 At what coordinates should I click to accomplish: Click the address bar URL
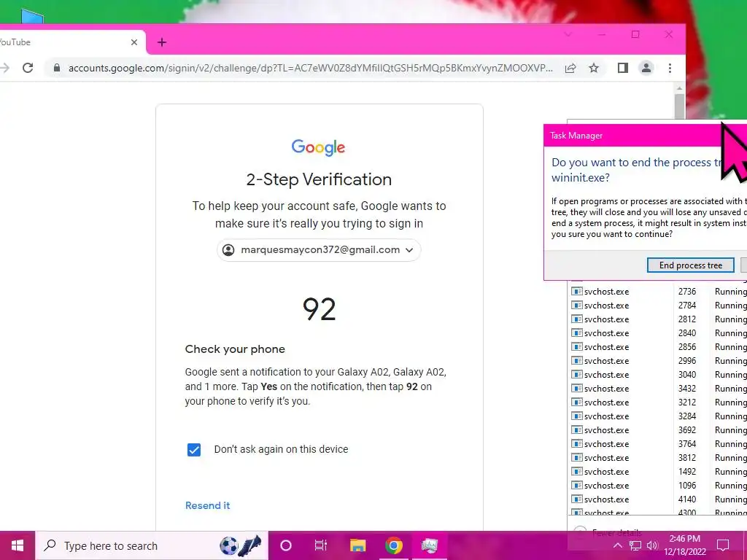[x=311, y=68]
